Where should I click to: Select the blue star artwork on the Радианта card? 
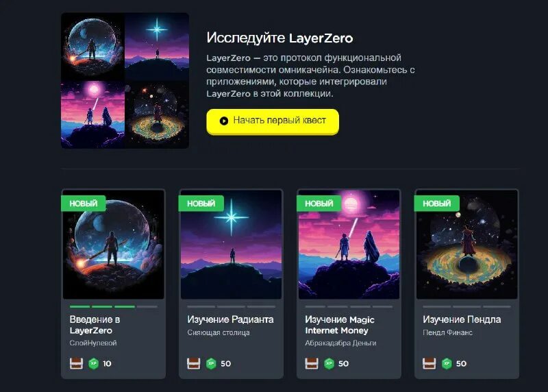(x=231, y=245)
